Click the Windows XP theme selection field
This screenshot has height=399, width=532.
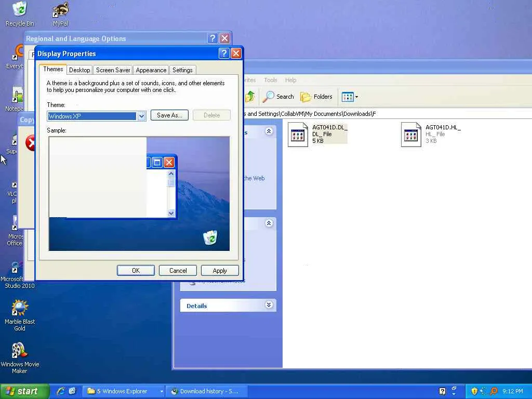click(x=92, y=116)
